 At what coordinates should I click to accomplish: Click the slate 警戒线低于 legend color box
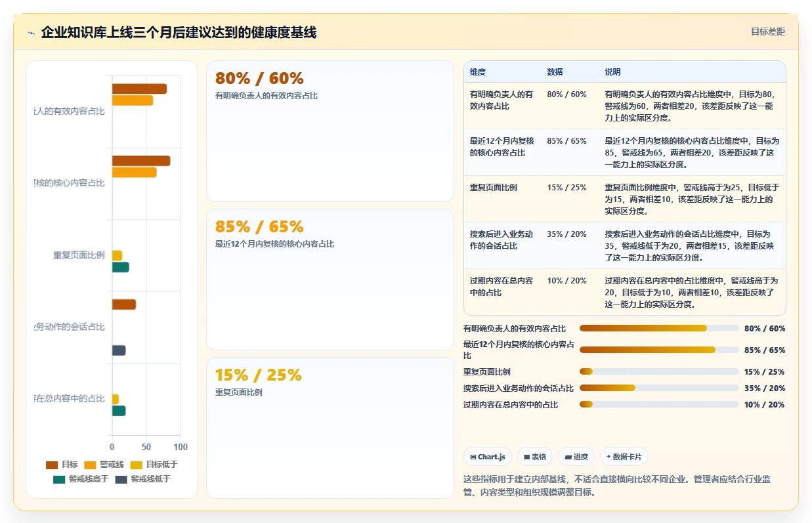[x=121, y=479]
